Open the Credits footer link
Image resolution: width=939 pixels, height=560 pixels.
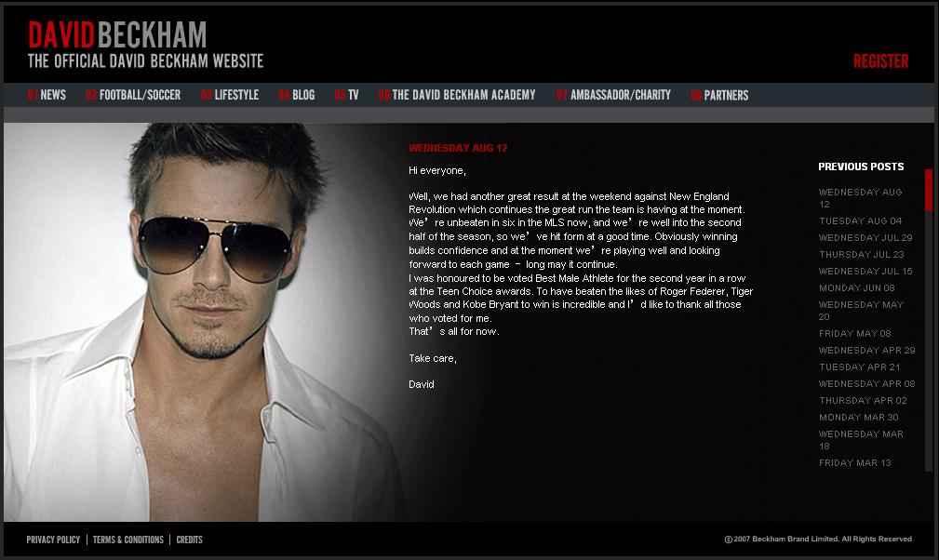pos(189,540)
